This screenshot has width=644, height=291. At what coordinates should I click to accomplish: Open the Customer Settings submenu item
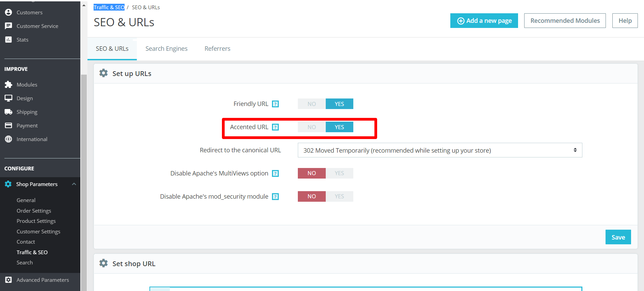(x=38, y=231)
